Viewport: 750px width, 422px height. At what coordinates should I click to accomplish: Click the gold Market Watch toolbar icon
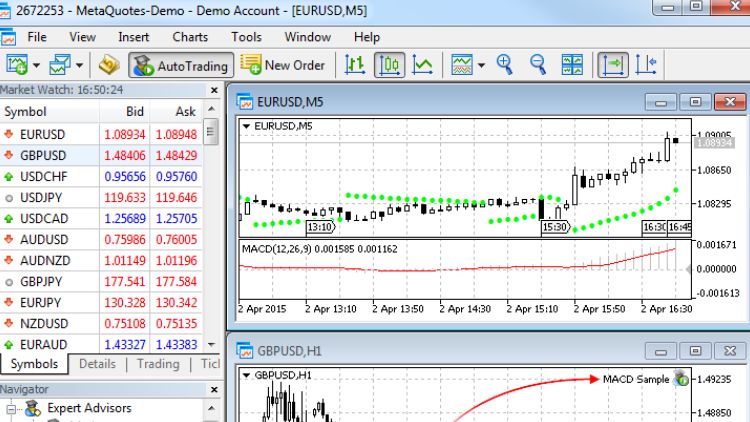click(109, 65)
